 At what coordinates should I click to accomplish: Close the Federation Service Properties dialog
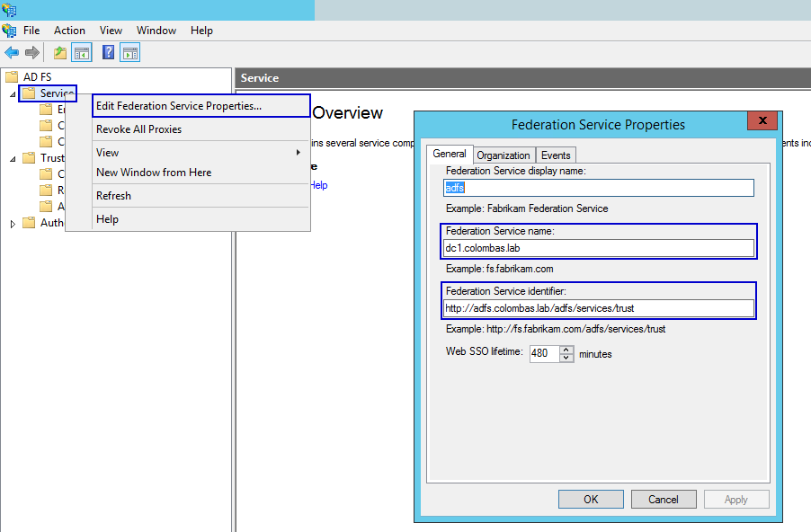pyautogui.click(x=762, y=120)
